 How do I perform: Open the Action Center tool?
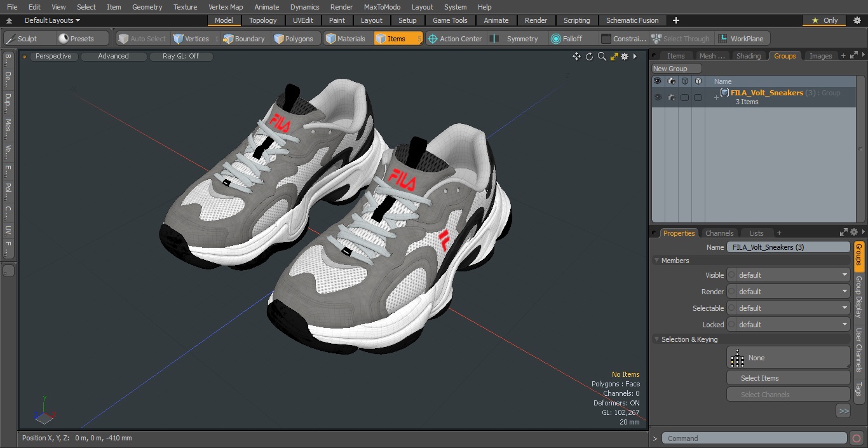454,39
